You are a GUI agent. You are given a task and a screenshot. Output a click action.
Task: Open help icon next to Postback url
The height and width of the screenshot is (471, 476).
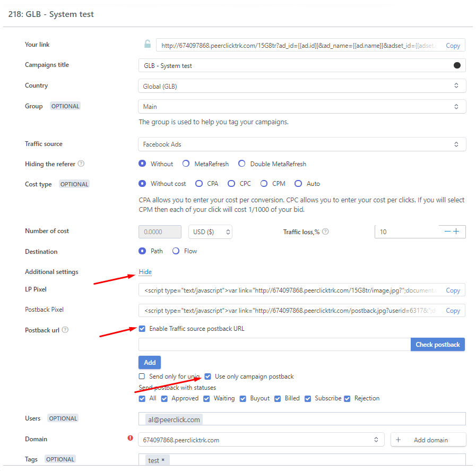click(x=65, y=330)
